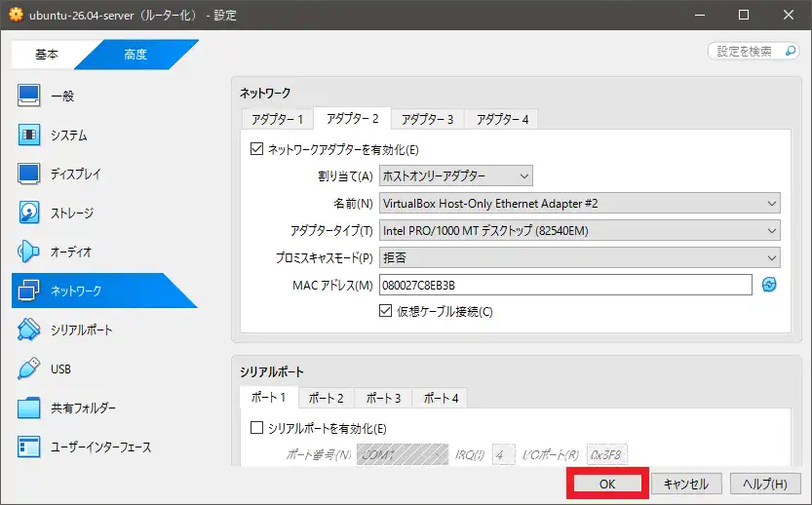Switch to アダプター 3 tab
Viewport: 812px width, 505px height.
pyautogui.click(x=427, y=120)
